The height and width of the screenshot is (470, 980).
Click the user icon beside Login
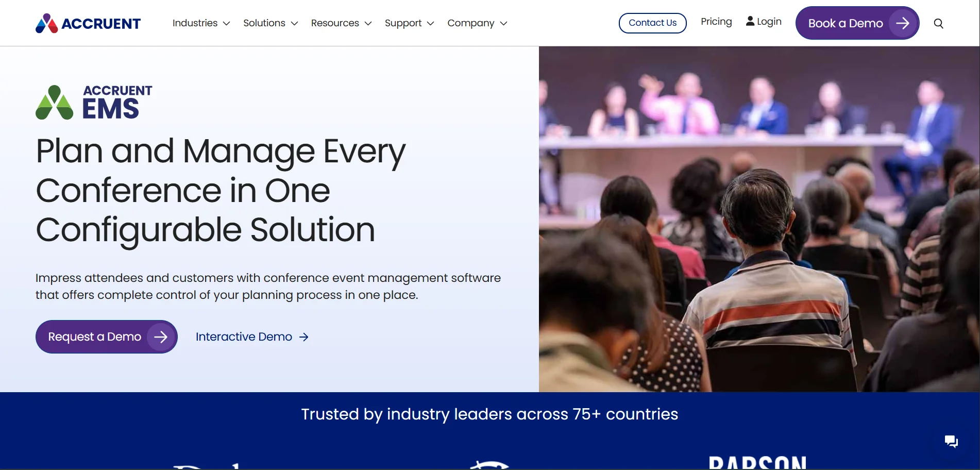click(x=750, y=21)
